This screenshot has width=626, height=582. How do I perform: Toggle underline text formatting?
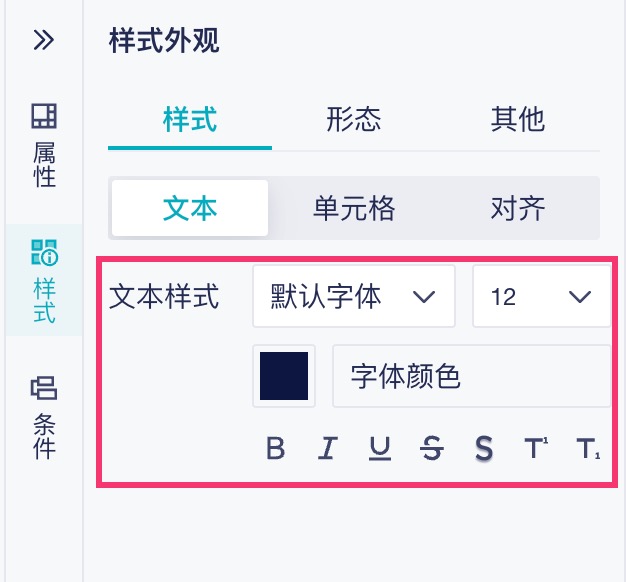pyautogui.click(x=379, y=449)
